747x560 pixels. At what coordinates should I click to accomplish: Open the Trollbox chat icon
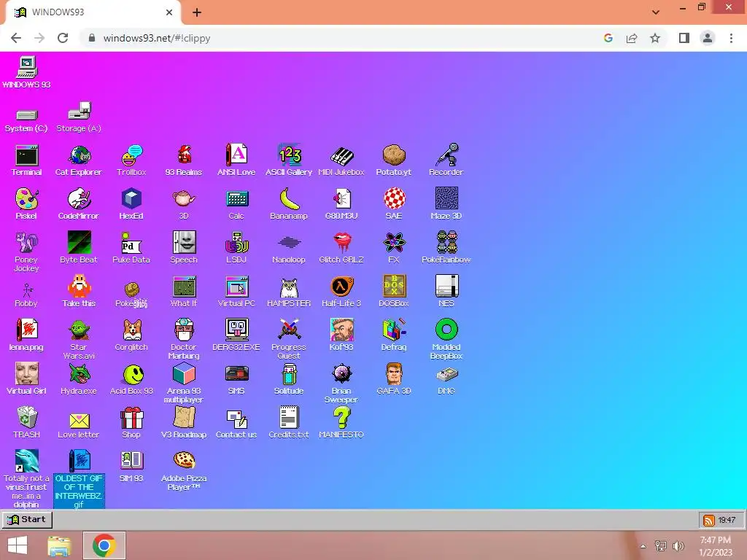click(x=131, y=155)
